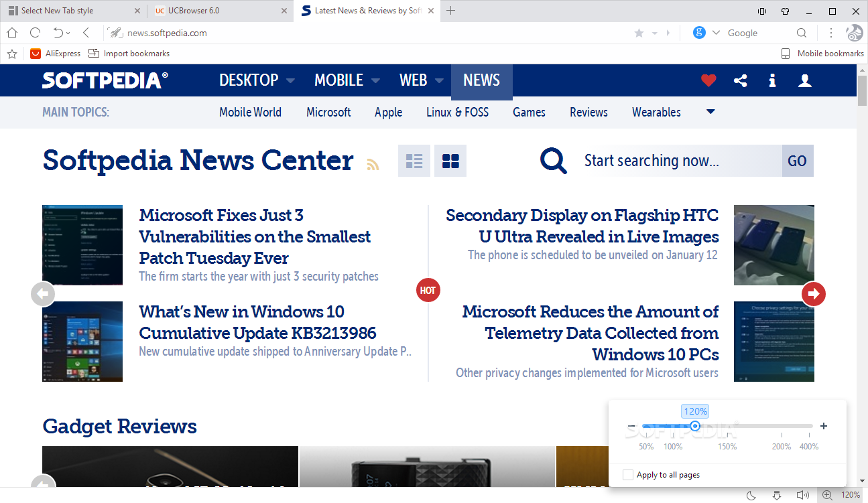Click the magnifier in the Google search box
This screenshot has width=868, height=503.
802,33
